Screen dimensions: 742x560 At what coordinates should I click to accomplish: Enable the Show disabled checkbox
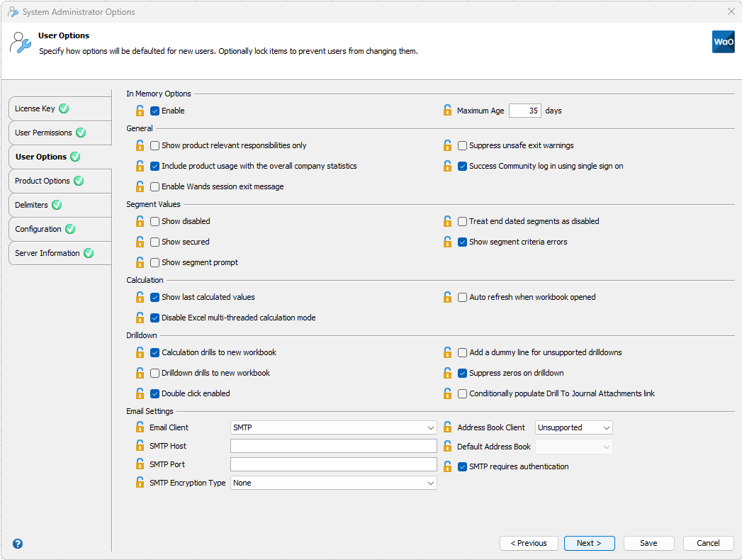pos(153,221)
